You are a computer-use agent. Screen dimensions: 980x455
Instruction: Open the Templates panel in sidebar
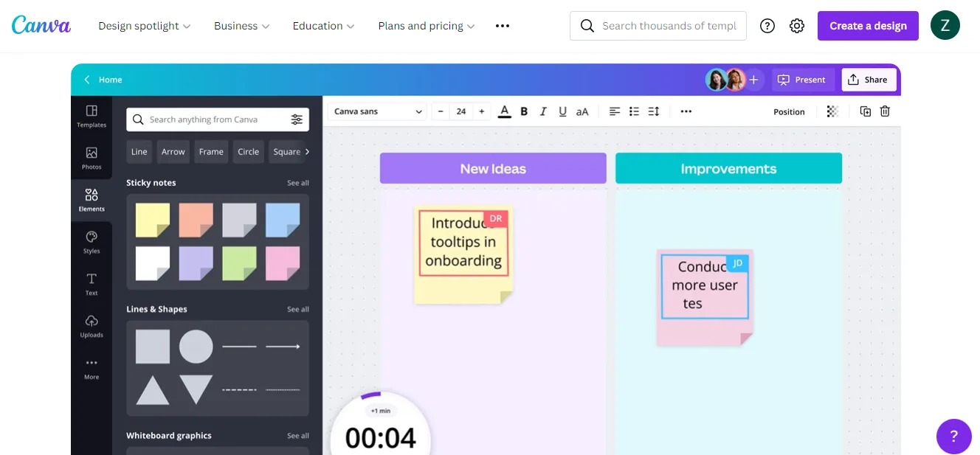coord(92,116)
